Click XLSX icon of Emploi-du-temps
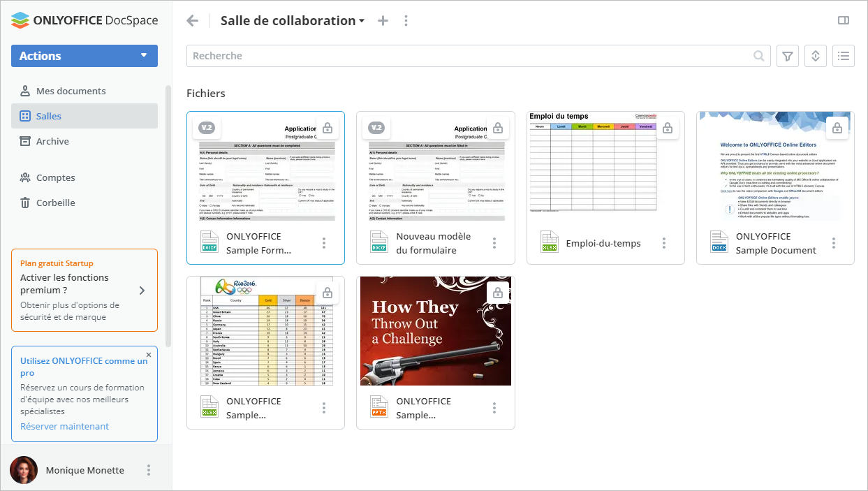This screenshot has width=868, height=491. [550, 242]
